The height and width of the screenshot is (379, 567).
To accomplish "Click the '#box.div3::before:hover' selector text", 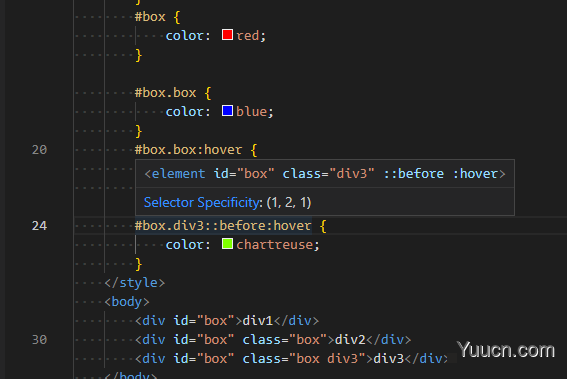I will [223, 226].
